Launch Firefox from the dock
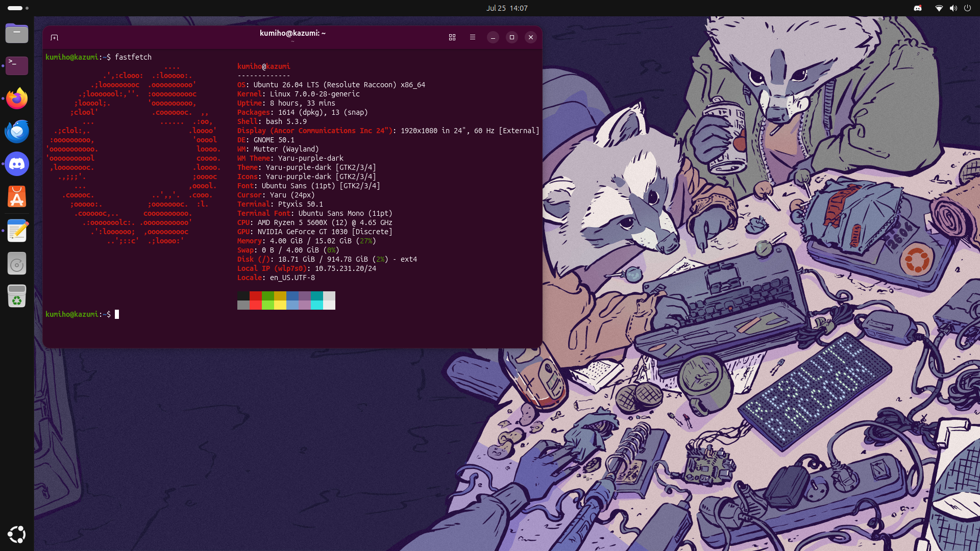The height and width of the screenshot is (551, 980). point(17,98)
